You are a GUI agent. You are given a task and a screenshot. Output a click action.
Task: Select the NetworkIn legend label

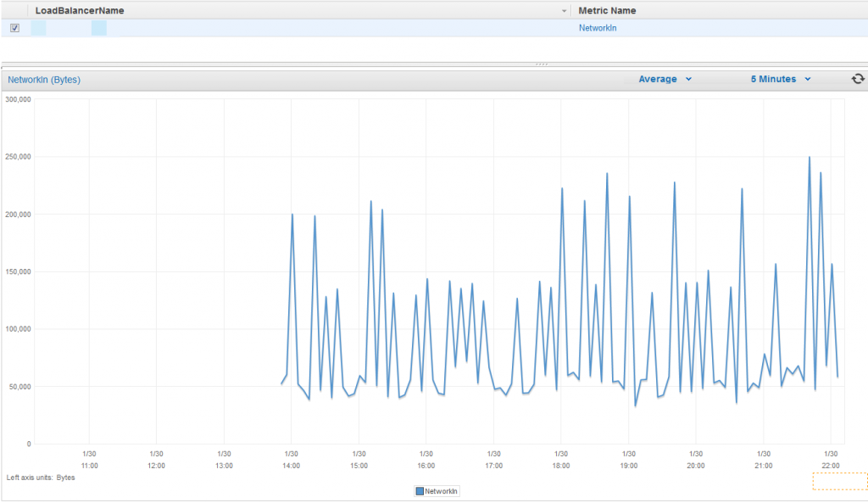(x=441, y=491)
